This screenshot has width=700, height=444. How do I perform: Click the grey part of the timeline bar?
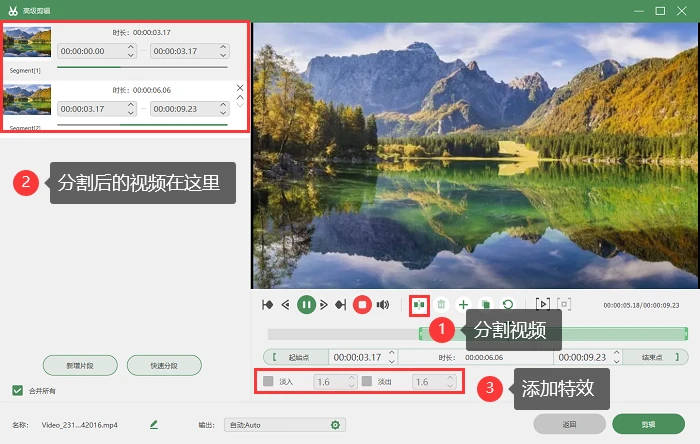pos(343,334)
